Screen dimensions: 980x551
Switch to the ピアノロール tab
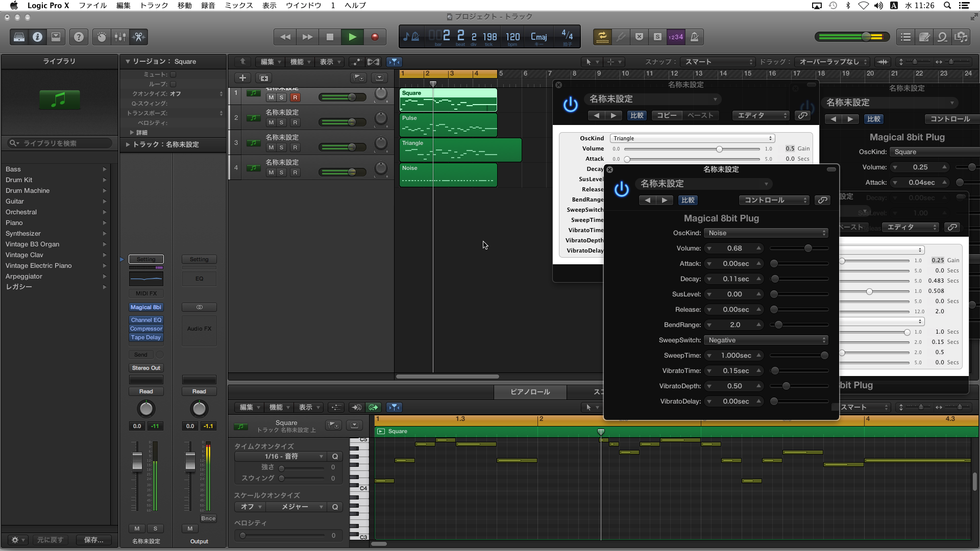(530, 392)
